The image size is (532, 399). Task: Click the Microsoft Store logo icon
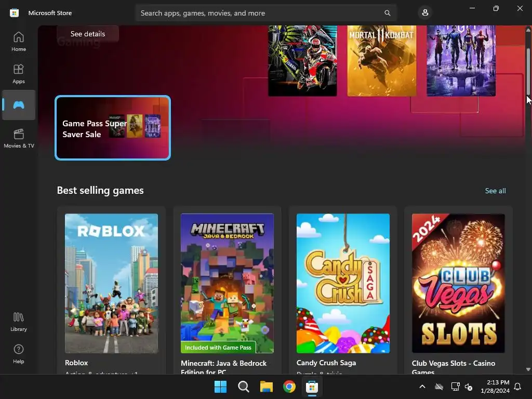tap(14, 13)
